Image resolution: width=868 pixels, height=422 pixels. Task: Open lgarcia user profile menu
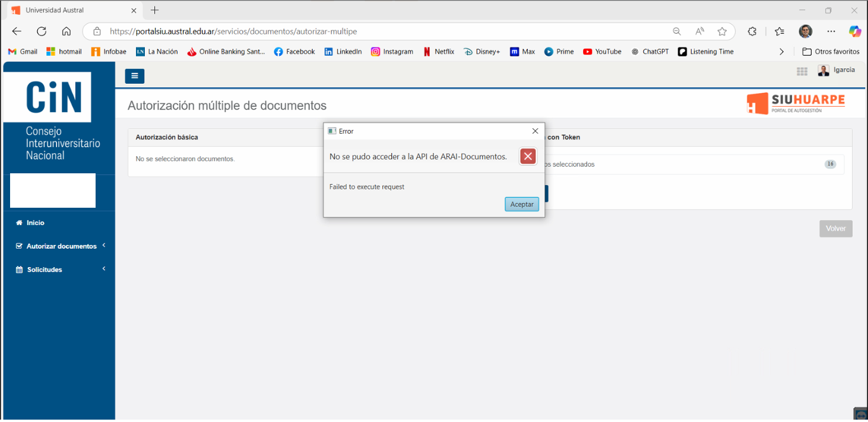pyautogui.click(x=837, y=71)
